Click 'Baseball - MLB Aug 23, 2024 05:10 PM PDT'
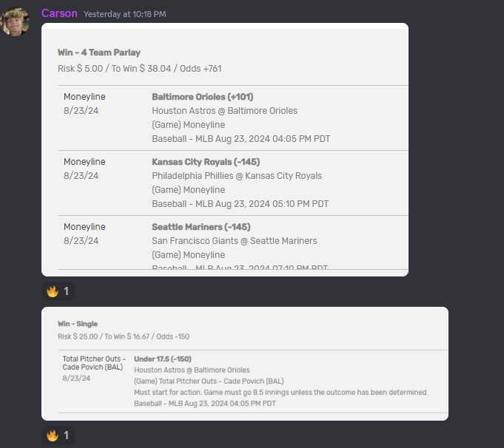 [240, 204]
